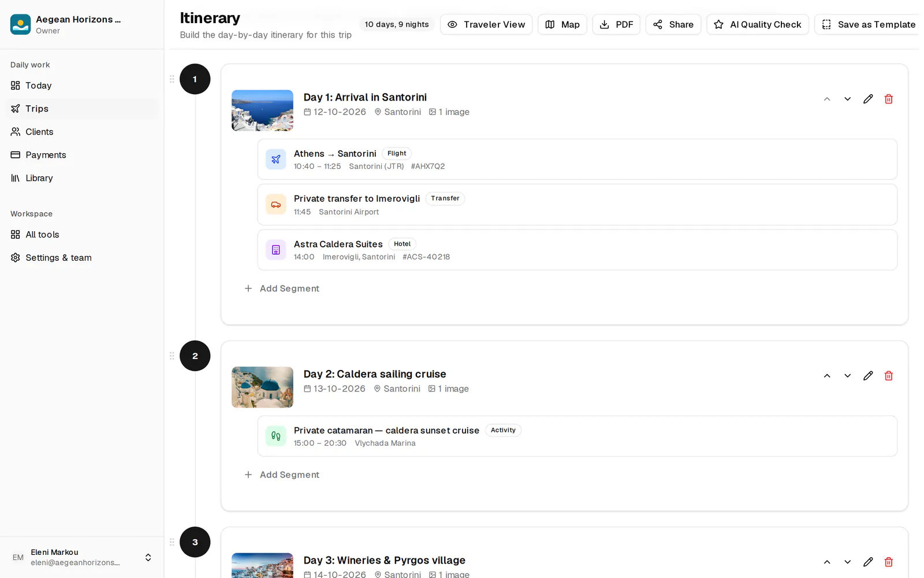
Task: Add Segment to Day 1
Action: click(282, 288)
